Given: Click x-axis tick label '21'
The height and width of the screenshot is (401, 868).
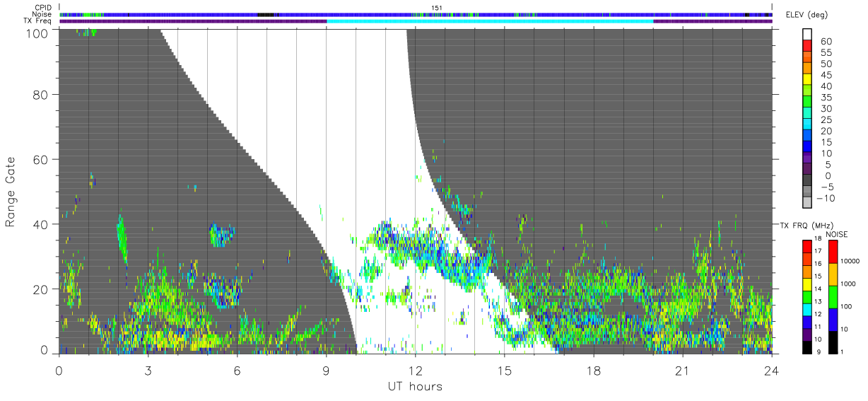Looking at the screenshot, I should click(682, 371).
